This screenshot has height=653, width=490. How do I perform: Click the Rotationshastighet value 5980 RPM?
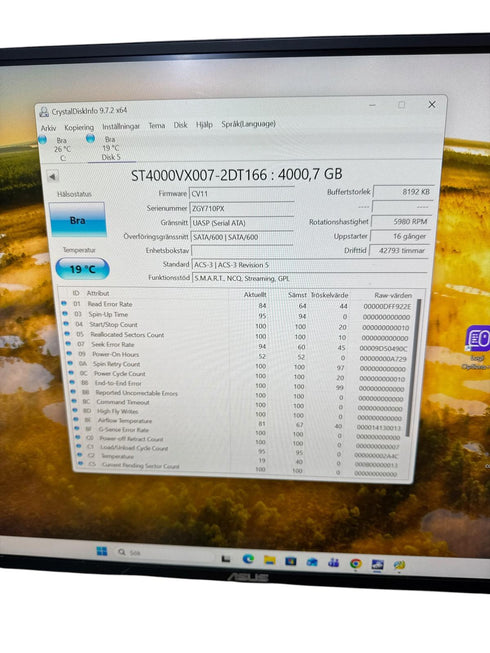click(400, 221)
